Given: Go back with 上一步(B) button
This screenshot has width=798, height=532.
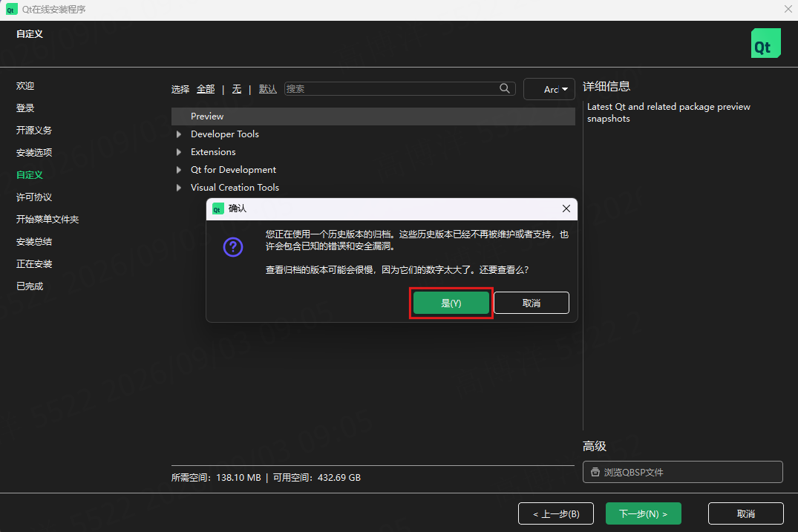Looking at the screenshot, I should coord(556,513).
